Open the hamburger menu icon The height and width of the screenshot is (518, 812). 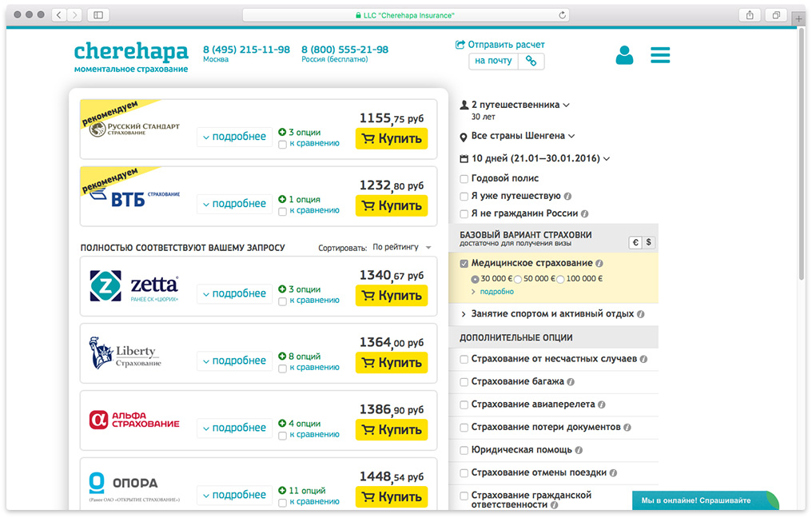pos(660,55)
